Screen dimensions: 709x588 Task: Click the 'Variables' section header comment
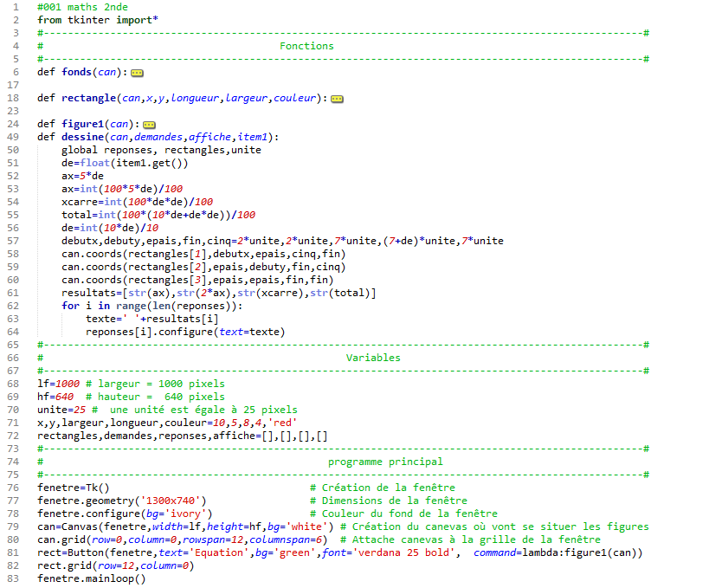click(373, 358)
